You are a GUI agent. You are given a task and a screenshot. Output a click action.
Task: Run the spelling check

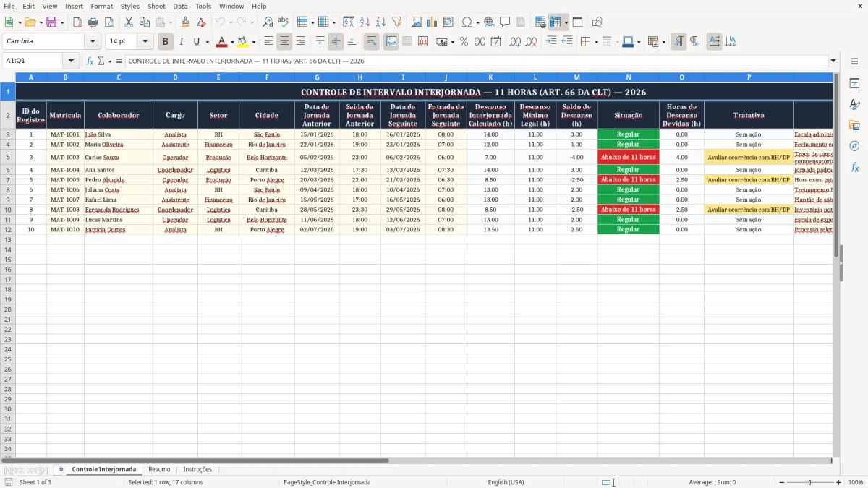[284, 22]
